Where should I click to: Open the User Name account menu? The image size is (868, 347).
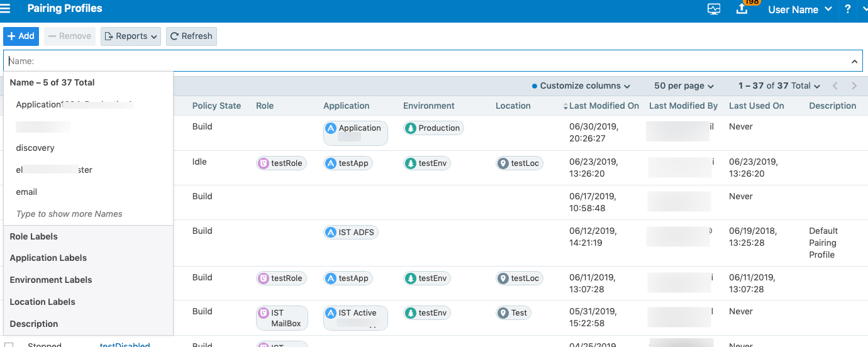point(799,9)
